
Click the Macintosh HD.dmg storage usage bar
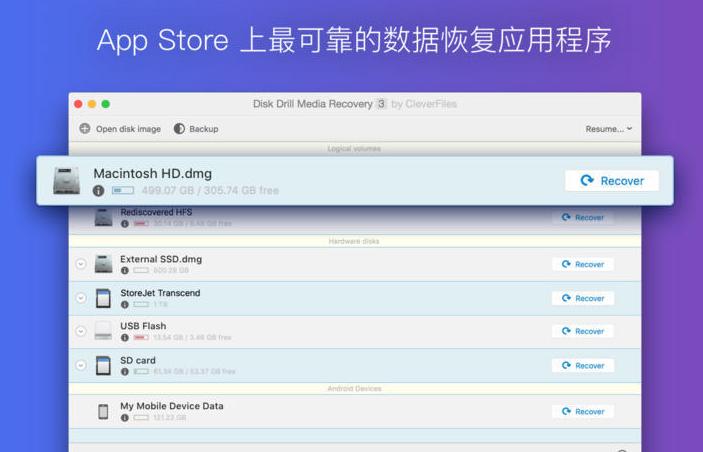[123, 190]
